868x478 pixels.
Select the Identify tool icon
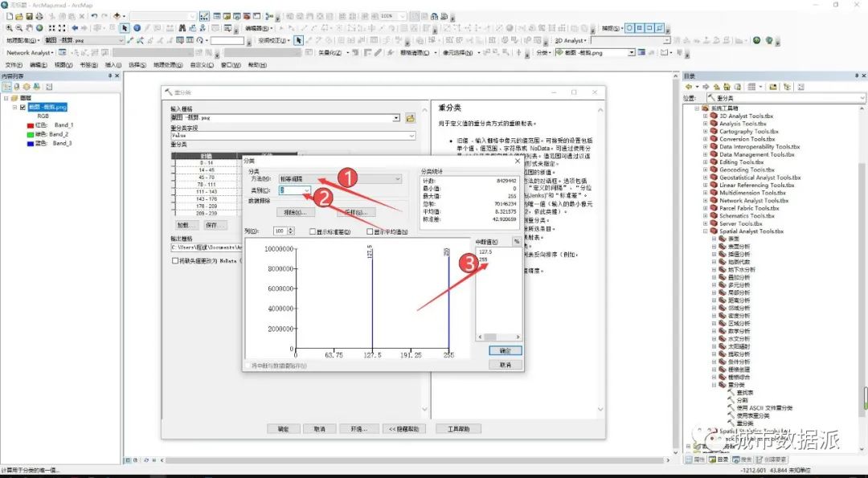pyautogui.click(x=137, y=28)
